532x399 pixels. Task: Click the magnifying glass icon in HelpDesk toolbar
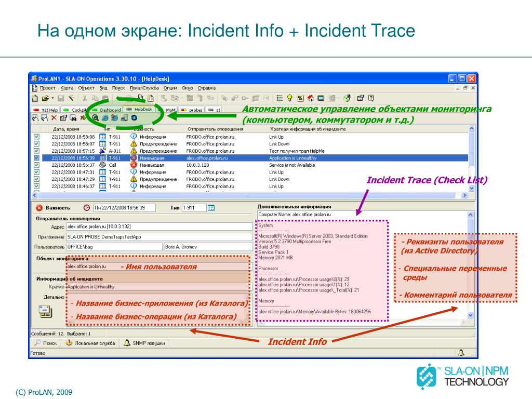click(96, 118)
